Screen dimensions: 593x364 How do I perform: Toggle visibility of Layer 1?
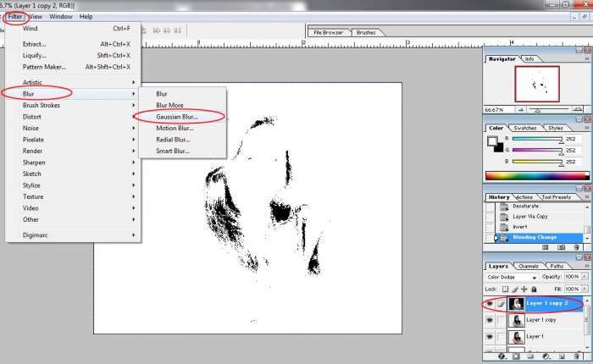[x=490, y=336]
